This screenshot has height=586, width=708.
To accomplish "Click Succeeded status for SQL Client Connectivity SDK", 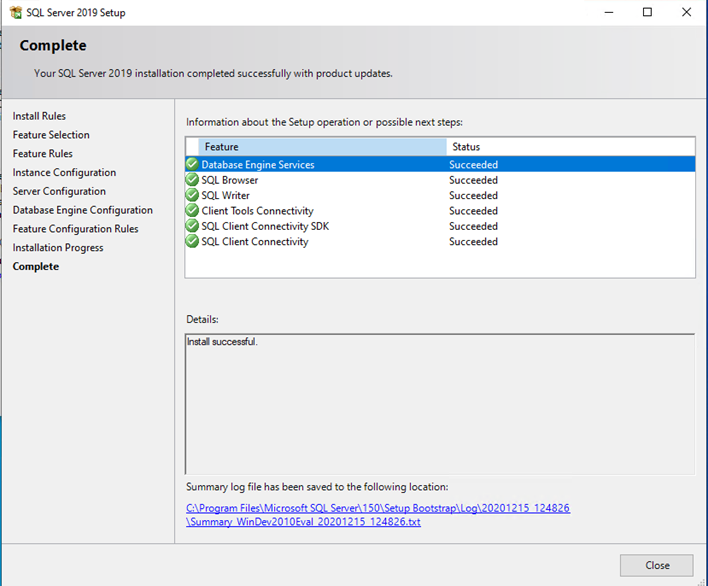I will [x=473, y=226].
